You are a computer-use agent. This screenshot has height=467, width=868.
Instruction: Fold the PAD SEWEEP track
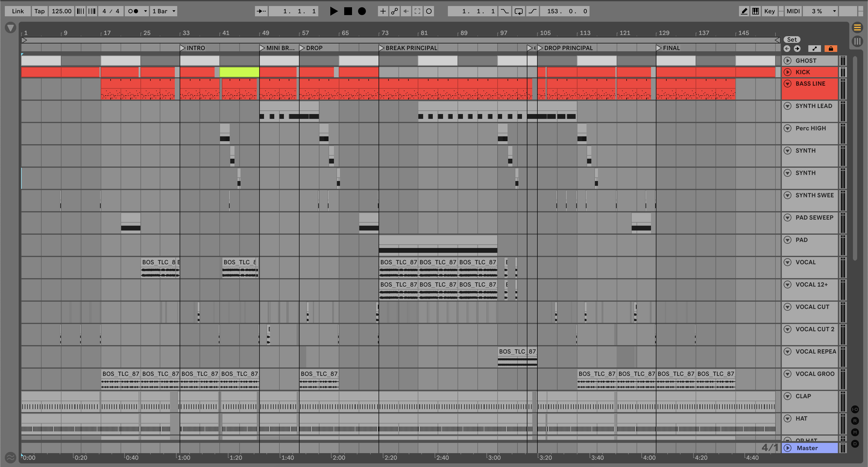click(788, 218)
